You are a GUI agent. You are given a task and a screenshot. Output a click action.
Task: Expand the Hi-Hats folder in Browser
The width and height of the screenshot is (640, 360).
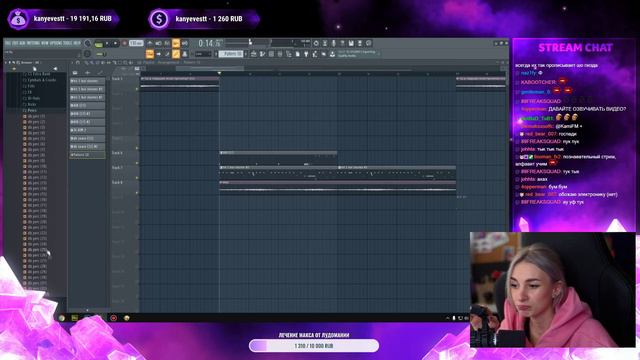(34, 98)
